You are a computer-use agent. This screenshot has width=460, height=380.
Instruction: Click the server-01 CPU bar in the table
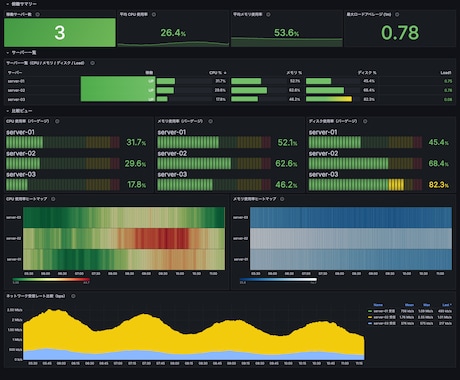click(x=166, y=81)
